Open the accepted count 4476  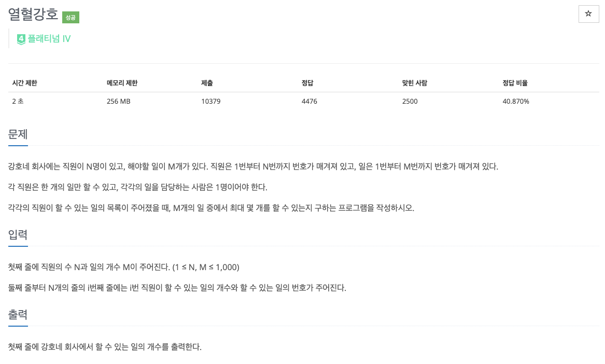click(309, 101)
